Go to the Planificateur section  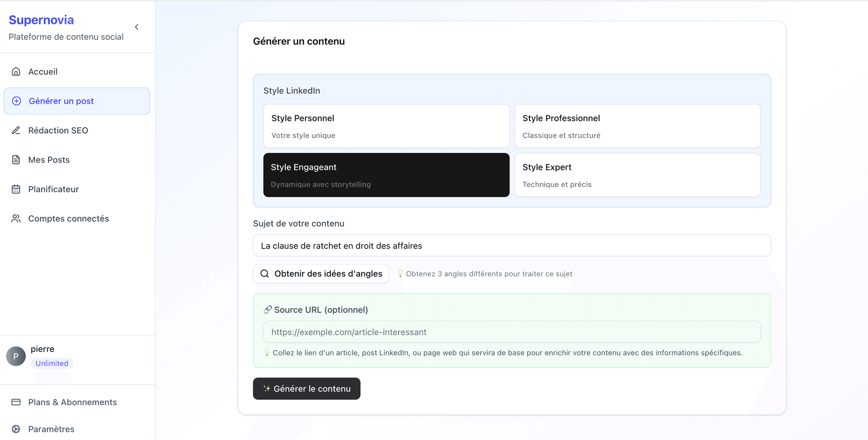53,189
